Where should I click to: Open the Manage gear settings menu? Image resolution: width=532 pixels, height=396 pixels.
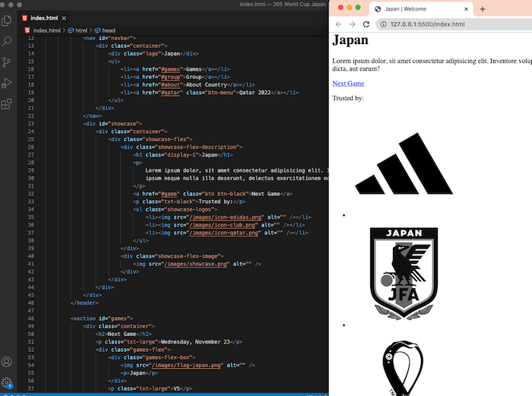pyautogui.click(x=6, y=383)
